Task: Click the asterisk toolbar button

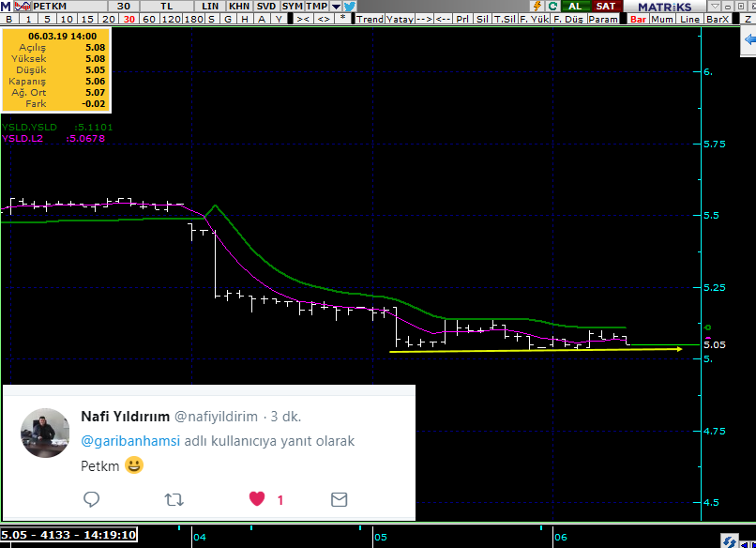Action: point(342,20)
